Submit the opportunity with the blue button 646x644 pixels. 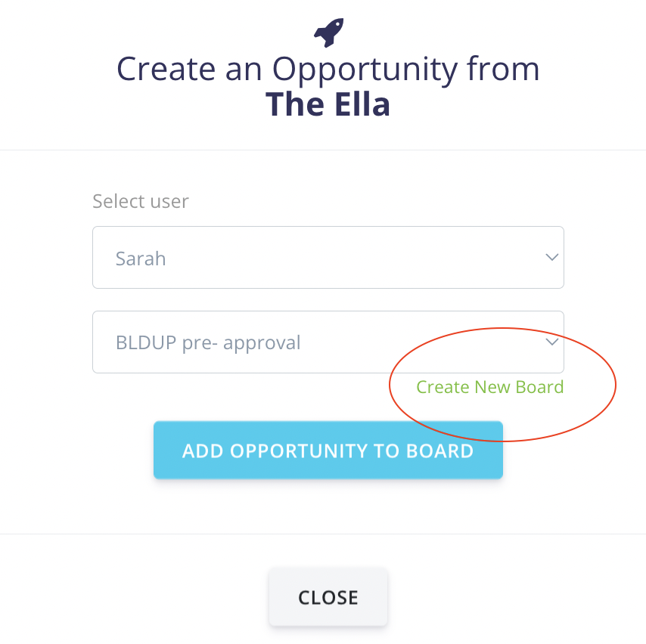pos(328,450)
